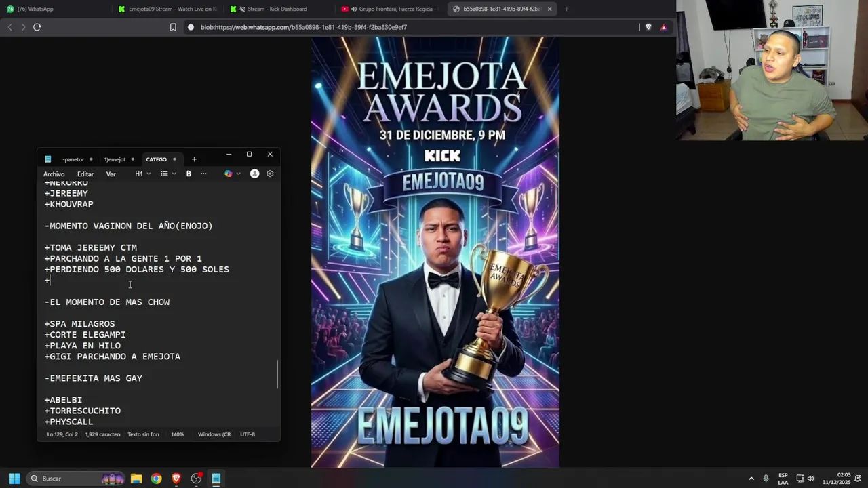Click the line '+PERDIENDO 500 DOLARES Y 500 SOLES'
The height and width of the screenshot is (488, 868).
(x=137, y=270)
